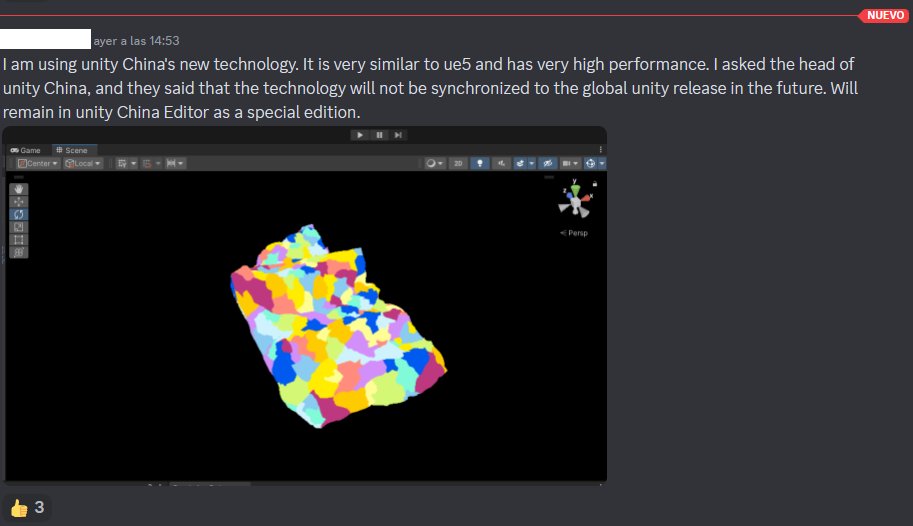Expand the Gizmos dropdown arrow
913x526 pixels.
(602, 164)
